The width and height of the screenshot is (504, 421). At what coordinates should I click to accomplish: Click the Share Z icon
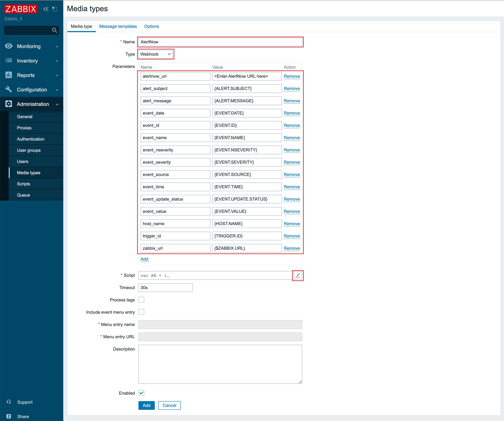click(9, 416)
